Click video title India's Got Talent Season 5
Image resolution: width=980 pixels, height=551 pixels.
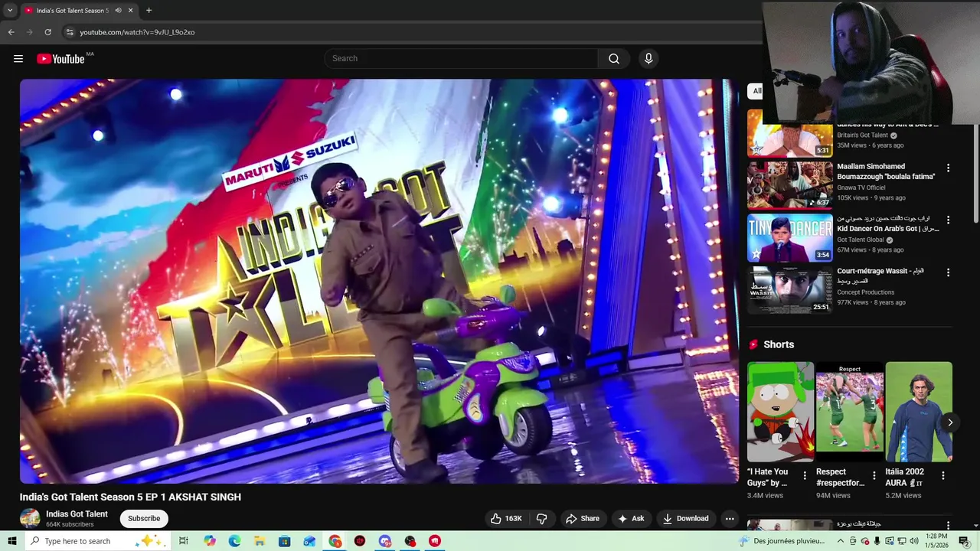(130, 497)
